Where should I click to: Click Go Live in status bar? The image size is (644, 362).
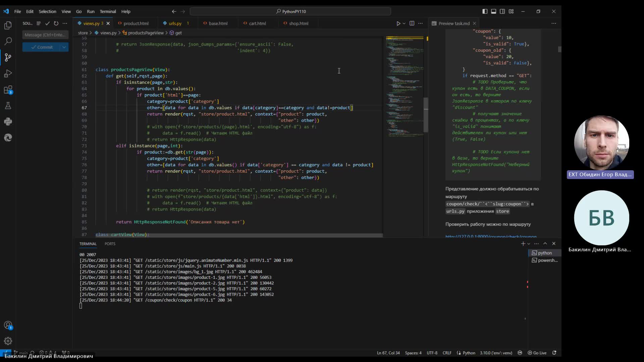[x=537, y=353]
